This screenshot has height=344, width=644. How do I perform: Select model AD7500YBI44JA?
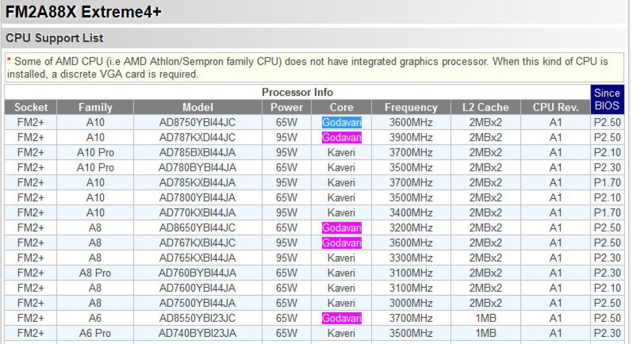197,303
